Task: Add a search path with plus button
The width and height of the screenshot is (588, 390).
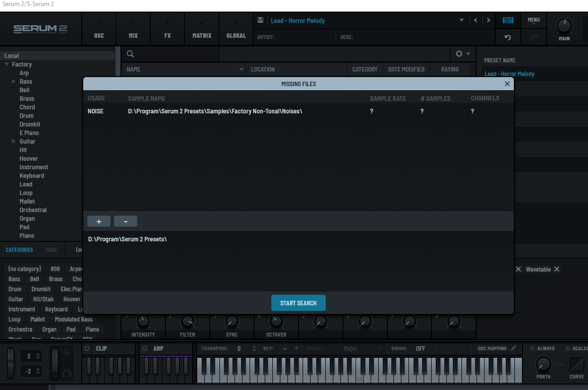Action: tap(99, 221)
